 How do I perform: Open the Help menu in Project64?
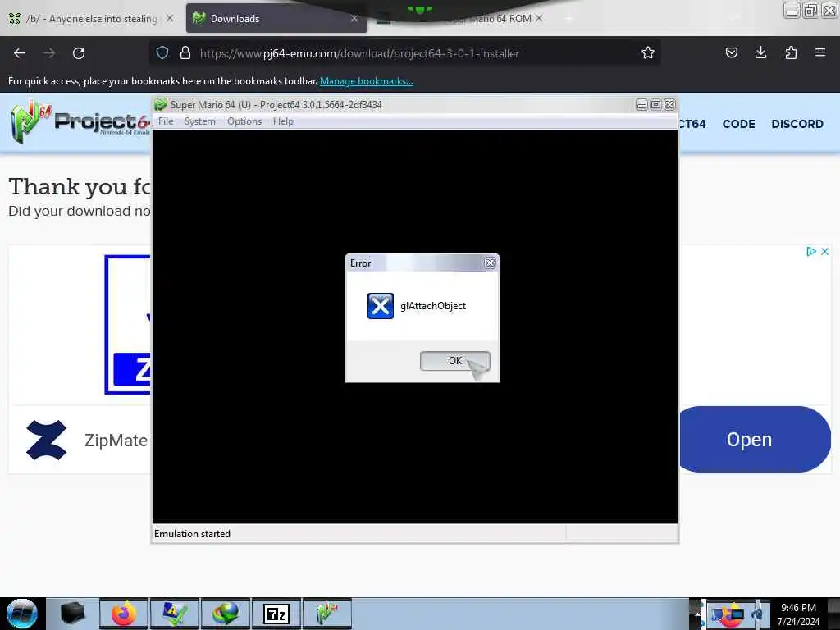(x=283, y=121)
